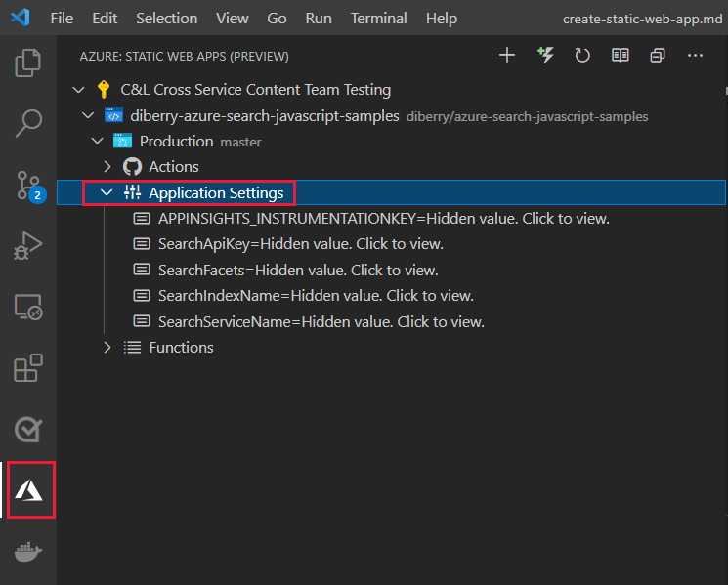Click the refresh icon in Azure panel header
The width and height of the screenshot is (728, 585).
coord(582,56)
